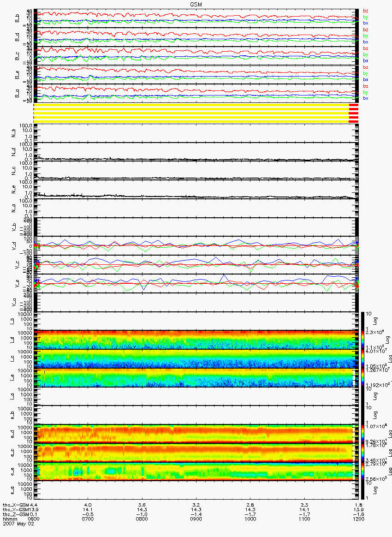Click the blue bx legend beside B_c panel
Screen dimensions: 392x537
pos(365,60)
